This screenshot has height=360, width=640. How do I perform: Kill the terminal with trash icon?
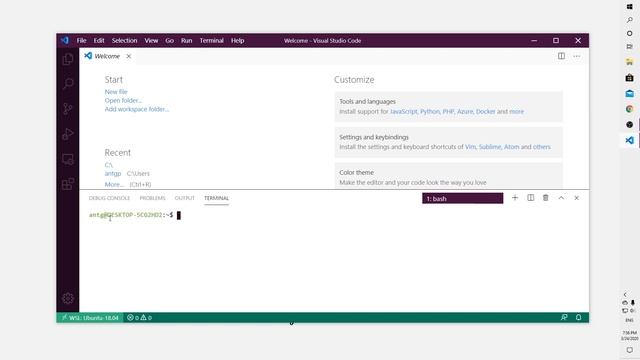[x=545, y=198]
